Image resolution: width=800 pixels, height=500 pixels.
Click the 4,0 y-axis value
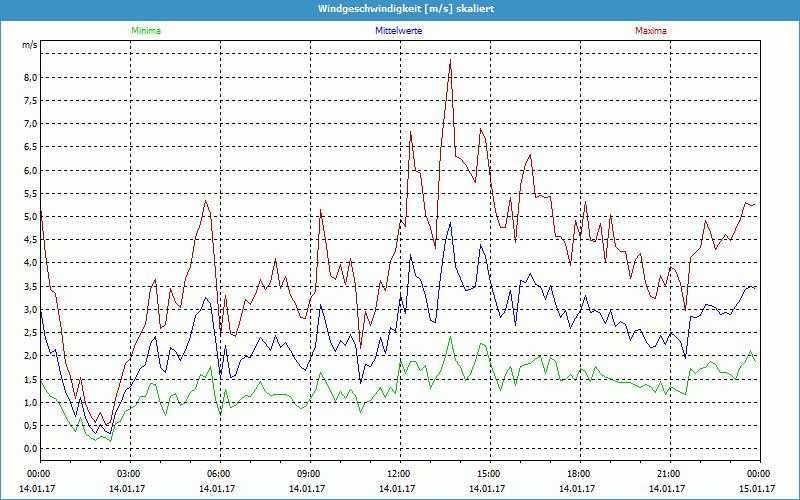31,263
